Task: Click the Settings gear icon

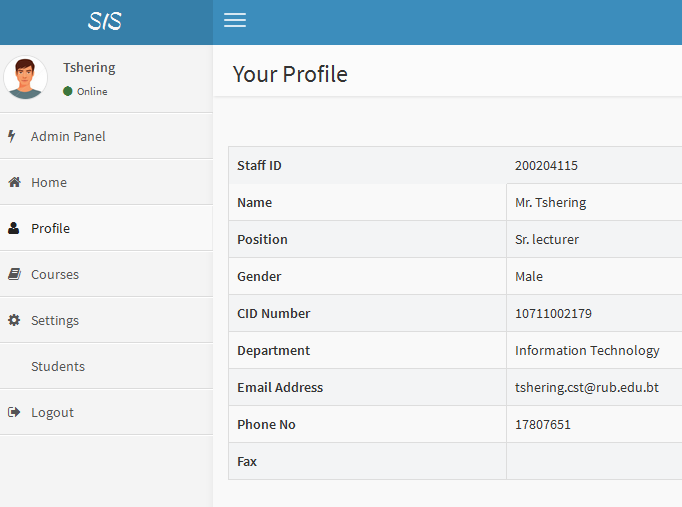Action: pos(14,320)
